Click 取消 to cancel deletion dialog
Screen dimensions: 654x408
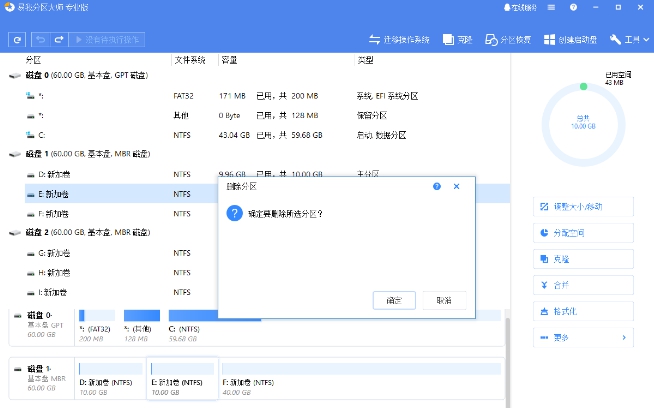click(x=444, y=300)
